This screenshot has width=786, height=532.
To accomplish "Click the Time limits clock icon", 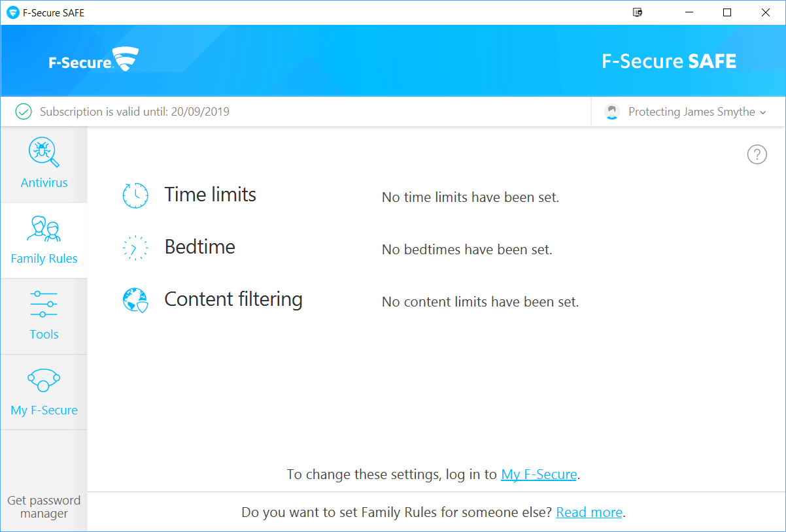I will click(135, 195).
